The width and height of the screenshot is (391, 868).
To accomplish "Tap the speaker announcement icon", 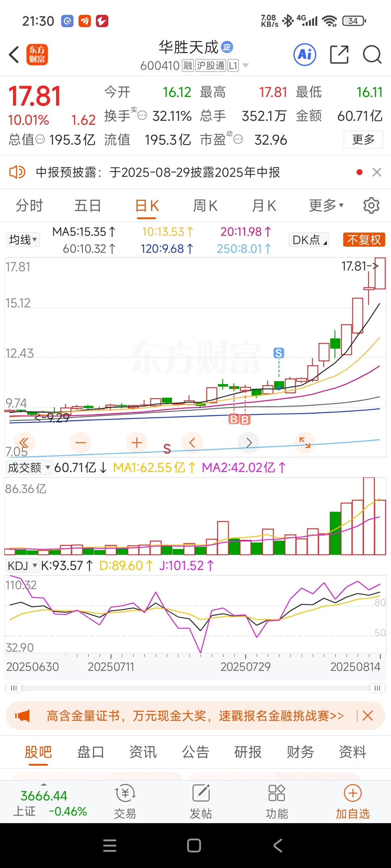I will click(x=17, y=172).
